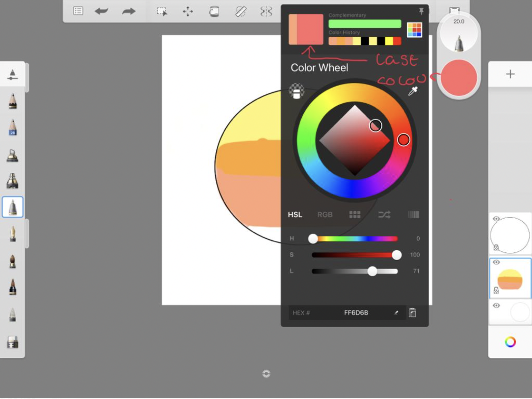Open the main menu list icon

click(78, 11)
